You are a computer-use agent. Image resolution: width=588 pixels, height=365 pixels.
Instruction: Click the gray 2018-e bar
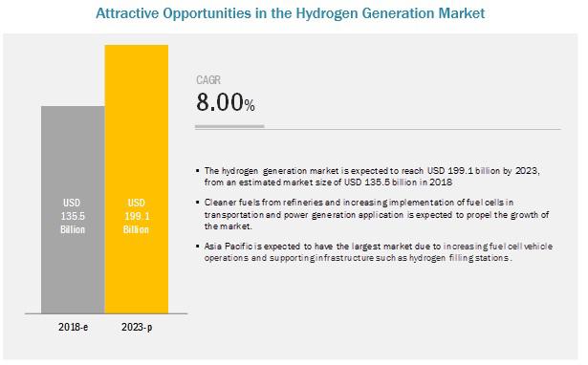pos(73,210)
